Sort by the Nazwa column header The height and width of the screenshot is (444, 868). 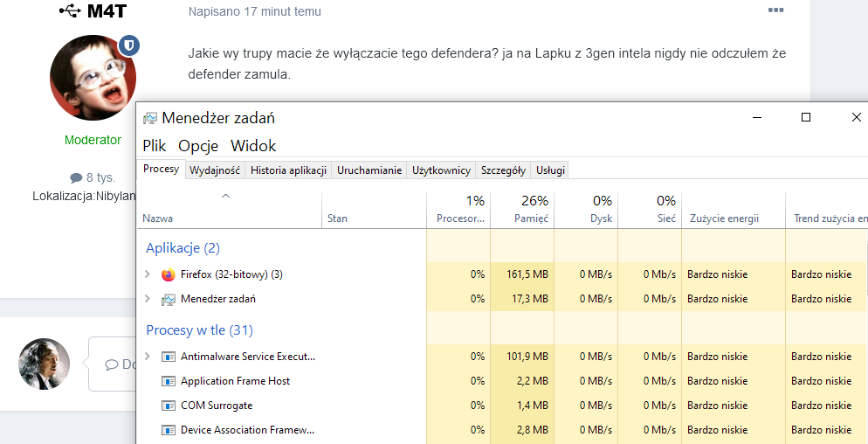pos(229,211)
